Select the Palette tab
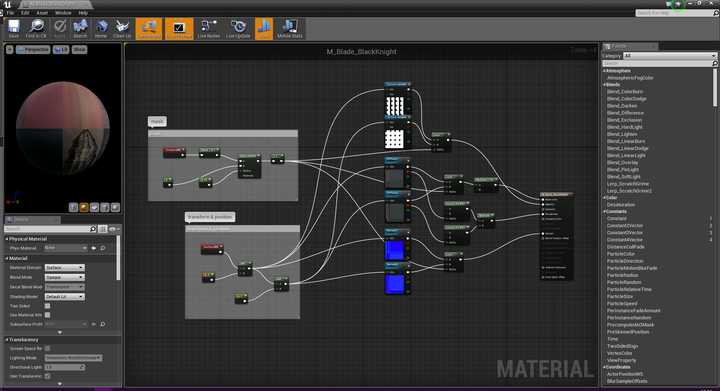The height and width of the screenshot is (391, 720). 630,46
